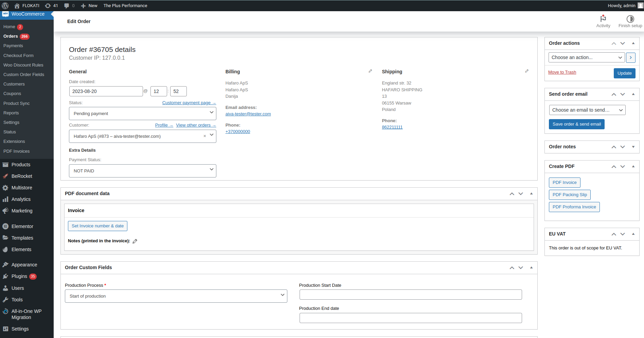This screenshot has height=338, width=644.
Task: Click Move to Trash link
Action: click(562, 72)
